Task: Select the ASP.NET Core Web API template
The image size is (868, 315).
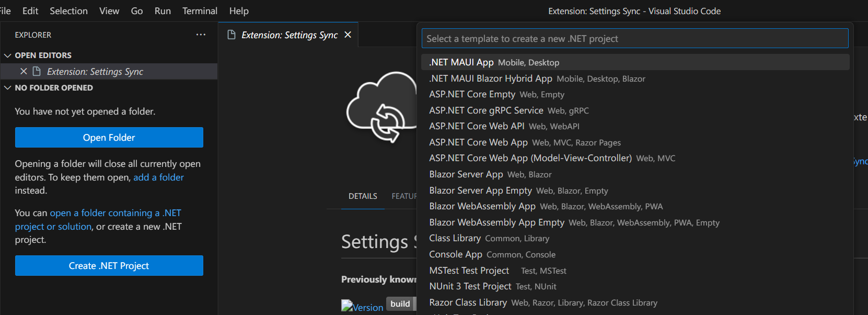Action: coord(635,126)
